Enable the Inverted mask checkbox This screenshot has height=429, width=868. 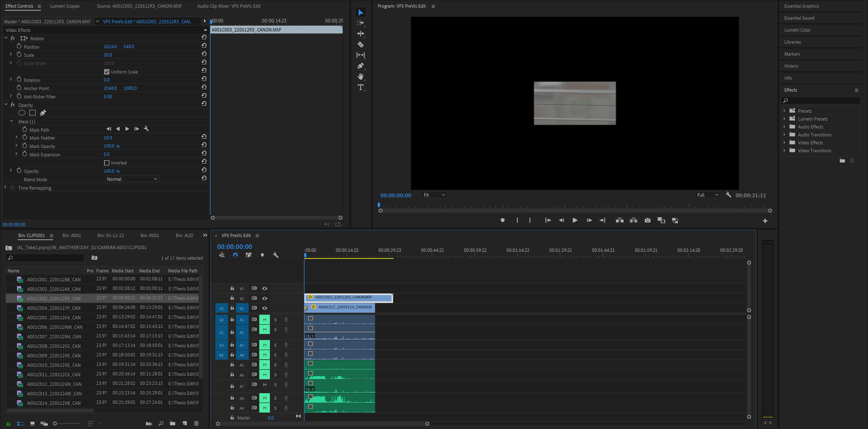tap(107, 163)
